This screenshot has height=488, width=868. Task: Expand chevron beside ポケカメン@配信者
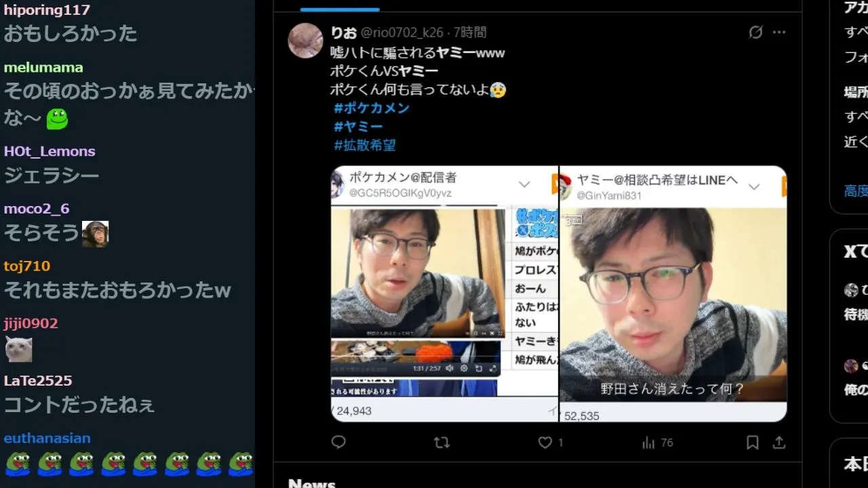point(524,184)
